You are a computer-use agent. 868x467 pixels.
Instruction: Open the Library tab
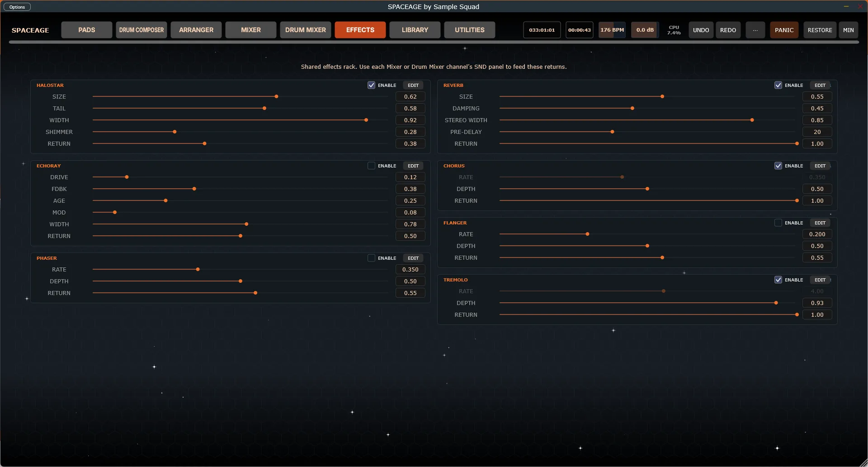pos(415,30)
